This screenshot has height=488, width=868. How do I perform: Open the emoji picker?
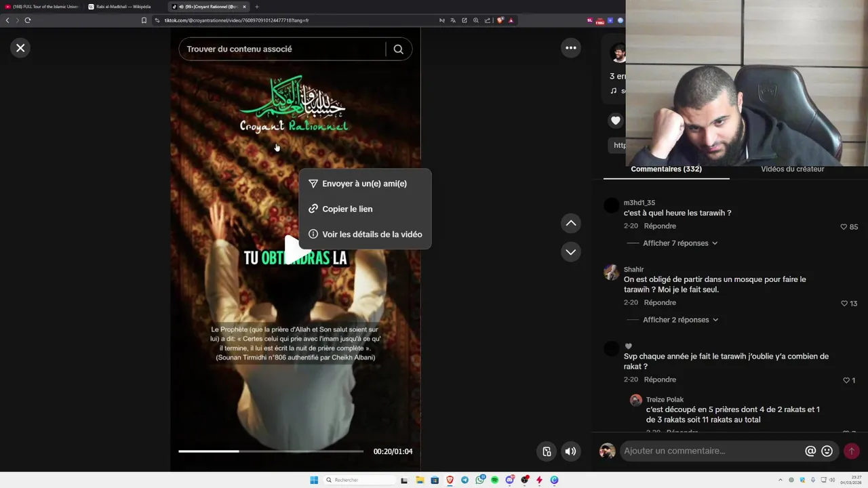(827, 451)
